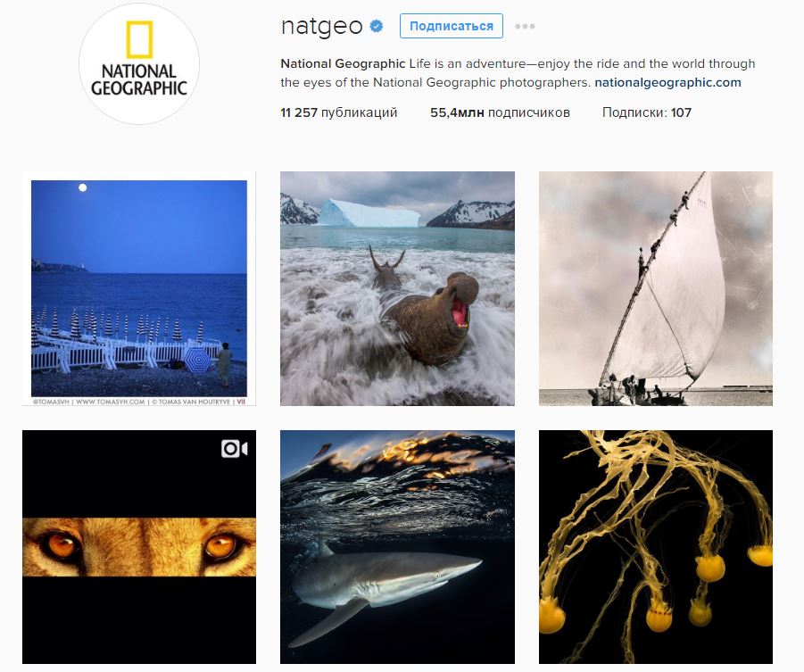Click the National Geographic profile picture
804x672 pixels.
coord(139,64)
